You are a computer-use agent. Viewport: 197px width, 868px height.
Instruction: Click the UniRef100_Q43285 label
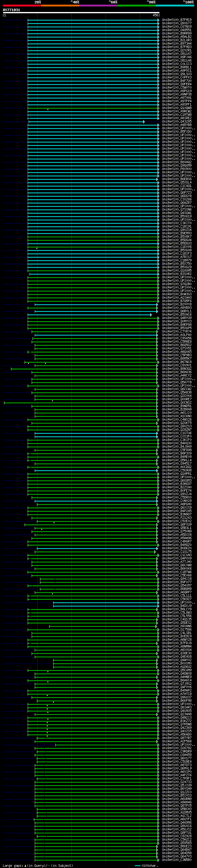177,121
